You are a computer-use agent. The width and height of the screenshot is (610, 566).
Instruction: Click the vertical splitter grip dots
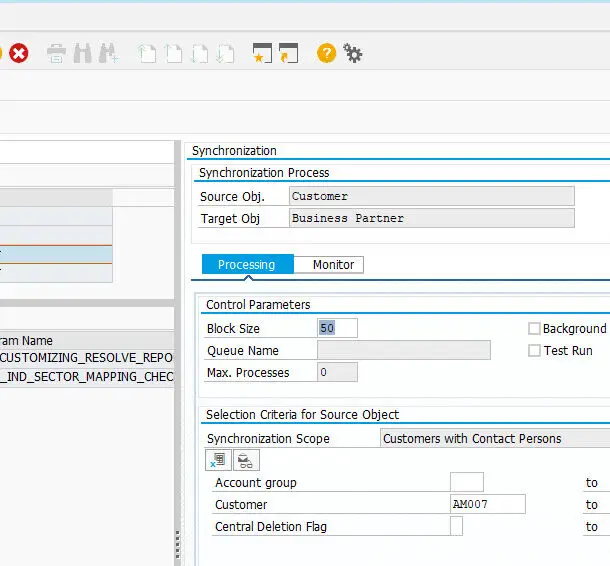click(x=178, y=545)
